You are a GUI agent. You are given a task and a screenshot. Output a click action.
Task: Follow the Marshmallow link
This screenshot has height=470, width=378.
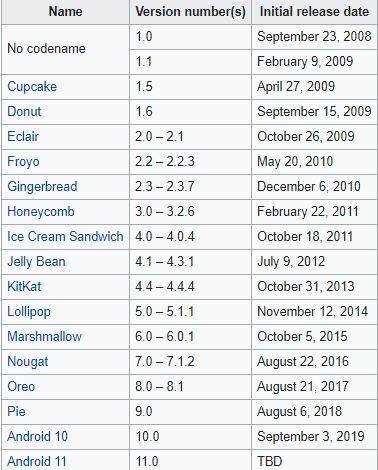(x=44, y=337)
